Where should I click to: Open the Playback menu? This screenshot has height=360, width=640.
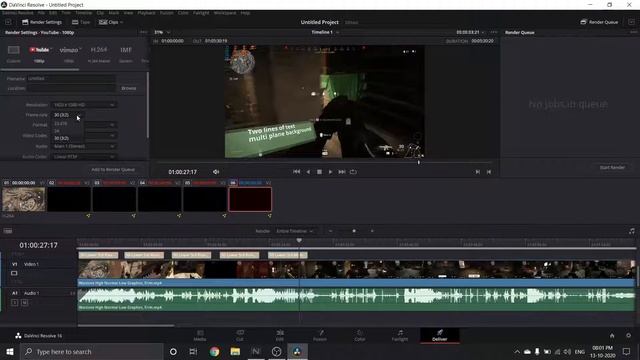pyautogui.click(x=146, y=13)
